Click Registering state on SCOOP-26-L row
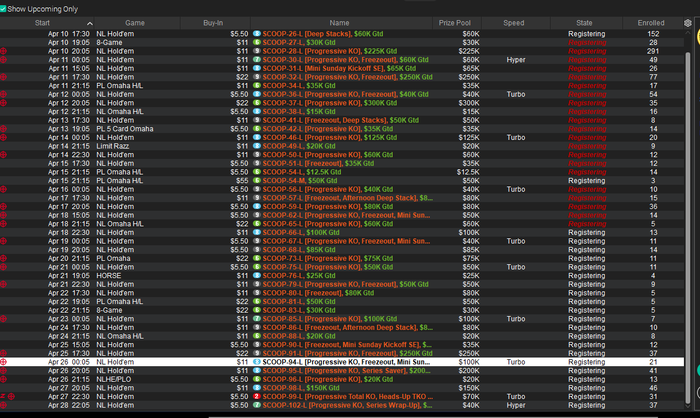 tap(587, 34)
